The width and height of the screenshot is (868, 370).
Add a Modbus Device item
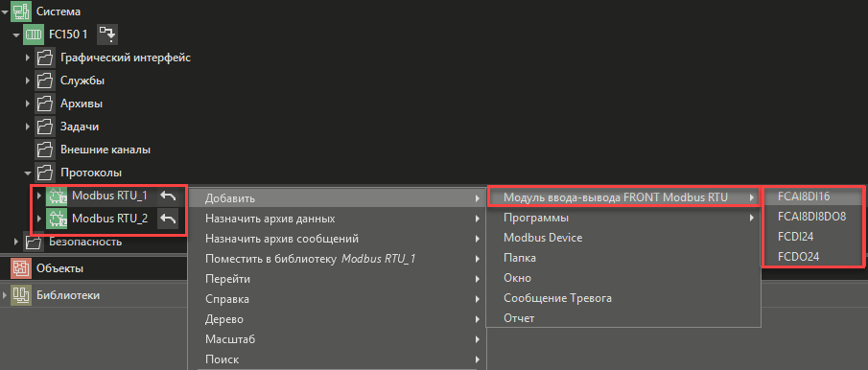pos(623,238)
